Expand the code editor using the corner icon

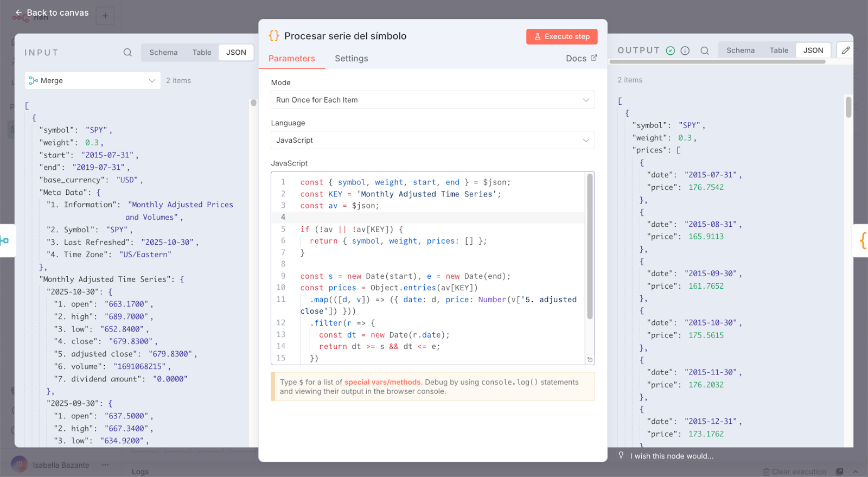point(590,360)
